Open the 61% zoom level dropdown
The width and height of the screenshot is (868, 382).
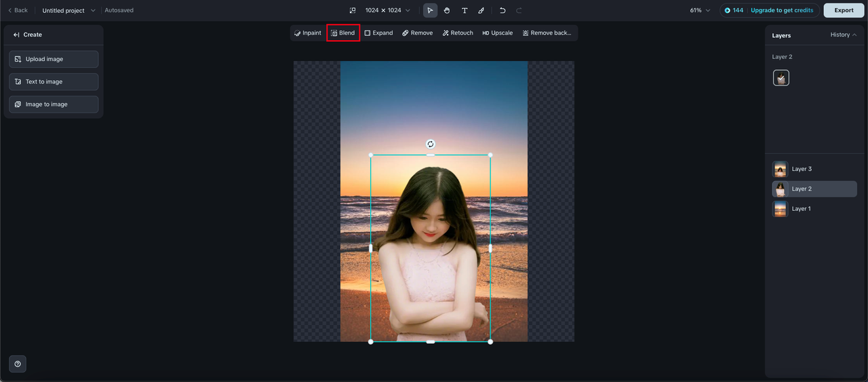tap(700, 10)
